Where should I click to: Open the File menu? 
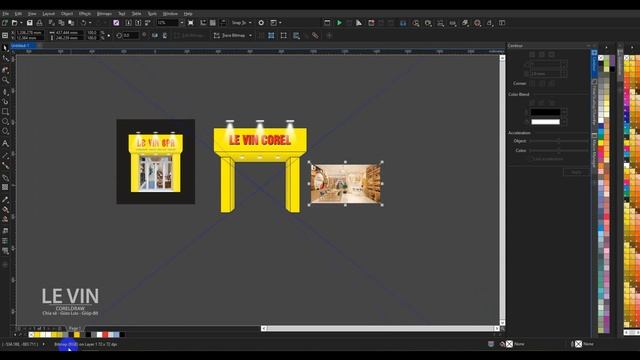(5, 13)
